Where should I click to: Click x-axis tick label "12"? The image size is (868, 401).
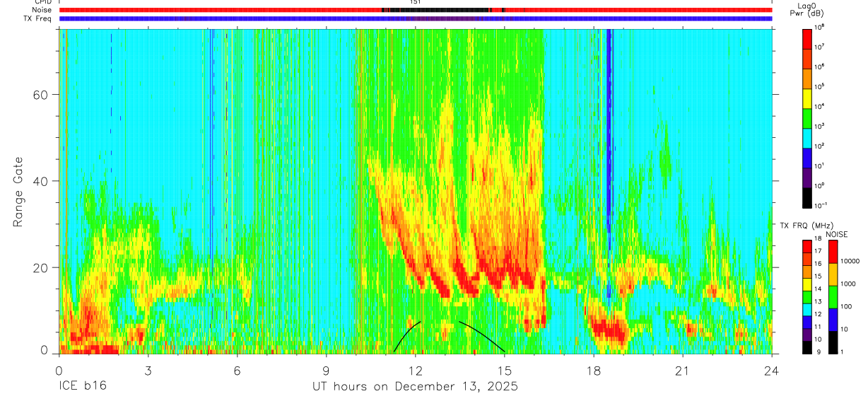415,370
